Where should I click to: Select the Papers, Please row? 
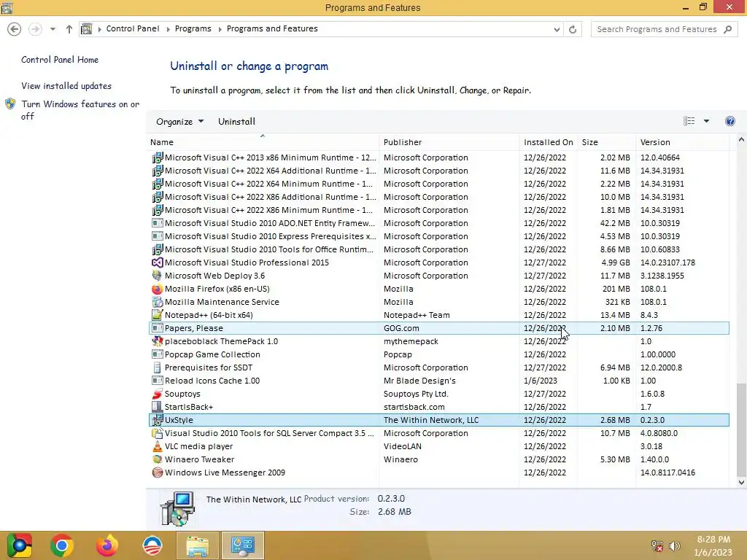(438, 328)
